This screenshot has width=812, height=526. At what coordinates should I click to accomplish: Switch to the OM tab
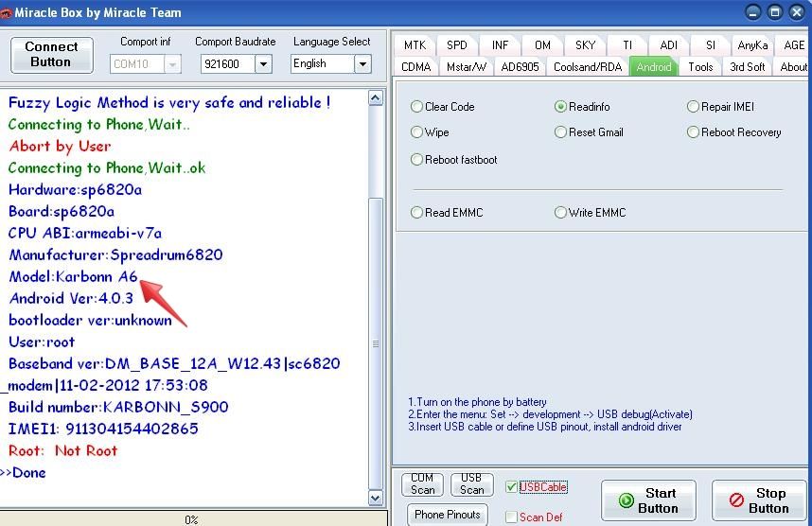542,45
